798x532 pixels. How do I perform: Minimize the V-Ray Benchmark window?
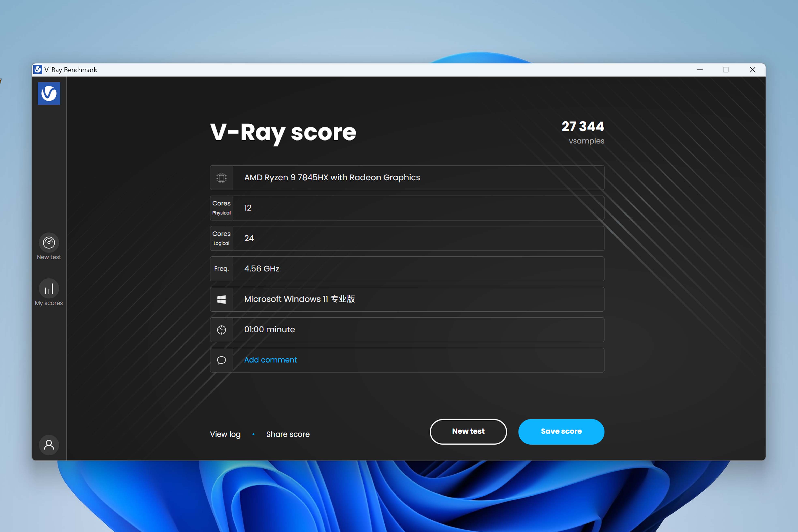click(700, 70)
